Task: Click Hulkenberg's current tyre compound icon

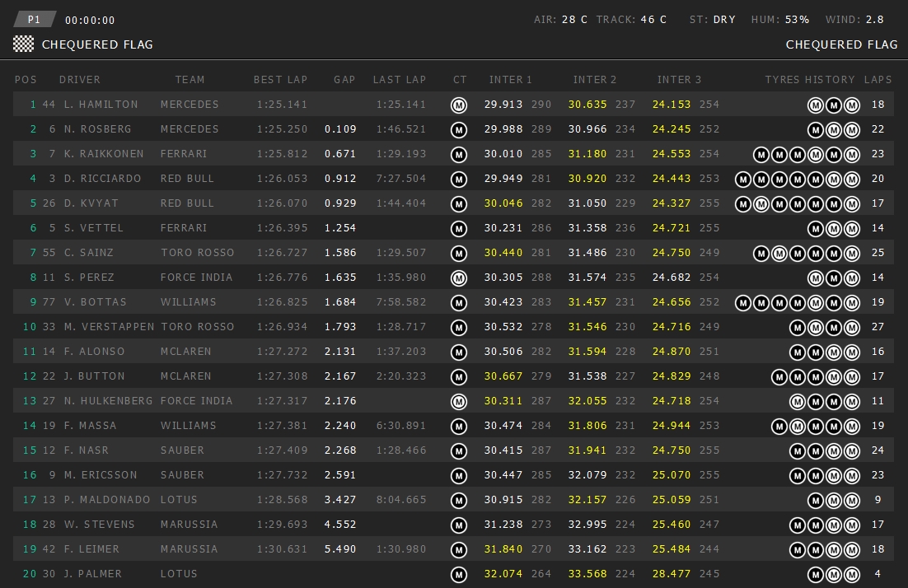Action: pyautogui.click(x=459, y=401)
